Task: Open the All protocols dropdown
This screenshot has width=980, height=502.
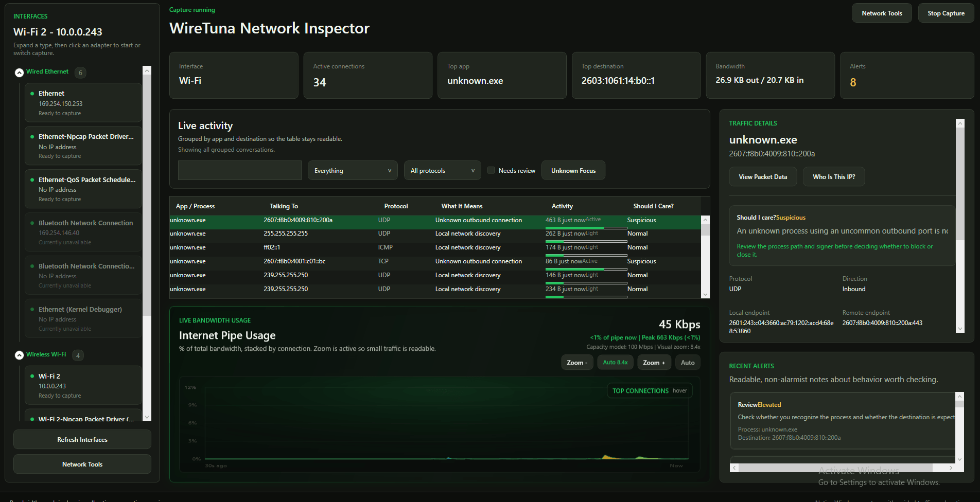Action: pyautogui.click(x=442, y=170)
